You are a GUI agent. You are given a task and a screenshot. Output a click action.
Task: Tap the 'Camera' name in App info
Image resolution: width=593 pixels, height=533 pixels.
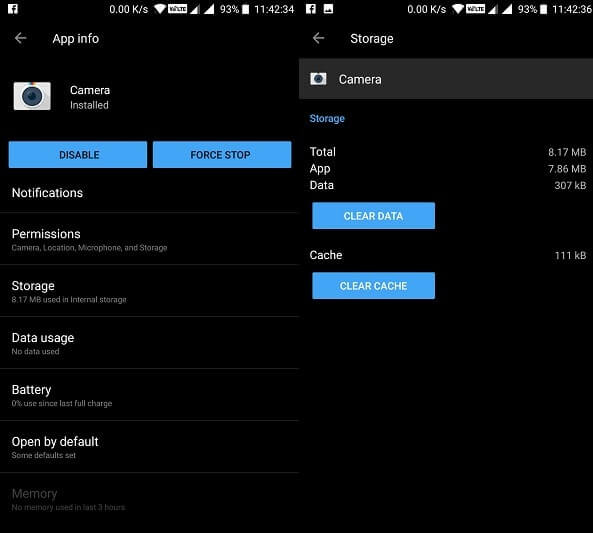tap(90, 90)
